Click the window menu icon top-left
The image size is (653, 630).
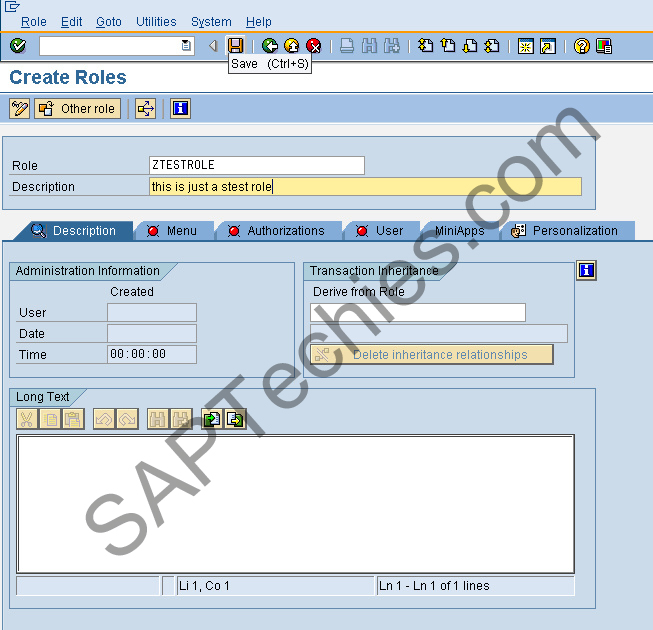pyautogui.click(x=12, y=6)
